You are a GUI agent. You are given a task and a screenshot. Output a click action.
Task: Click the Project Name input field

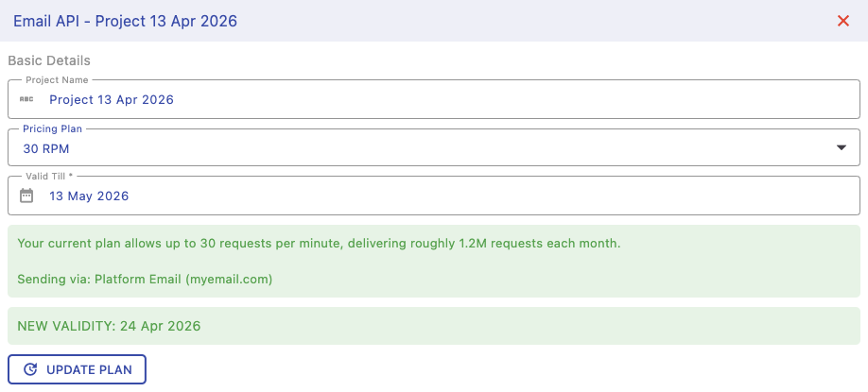coord(473,99)
